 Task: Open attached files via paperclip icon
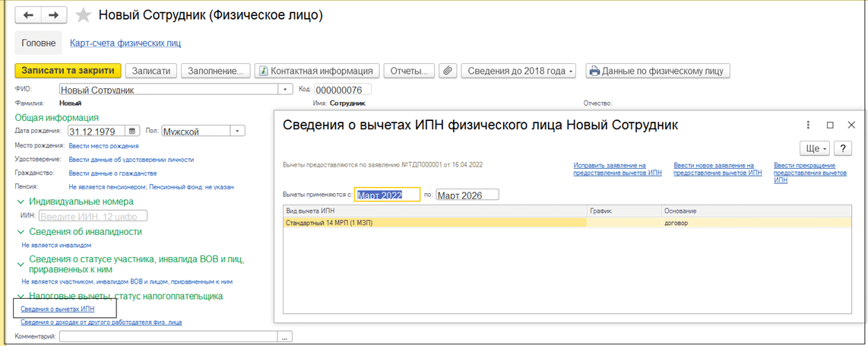[x=448, y=71]
